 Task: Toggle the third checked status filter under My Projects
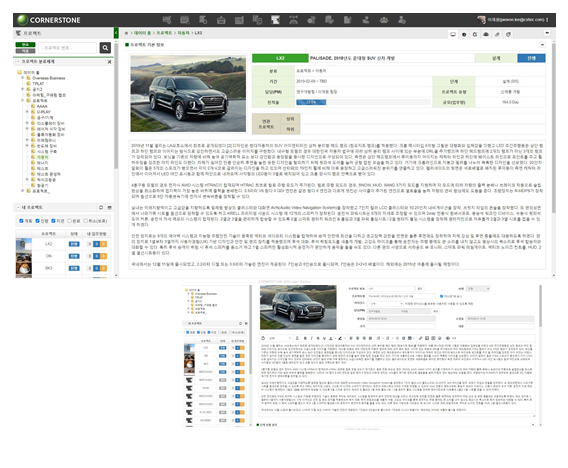(x=53, y=221)
